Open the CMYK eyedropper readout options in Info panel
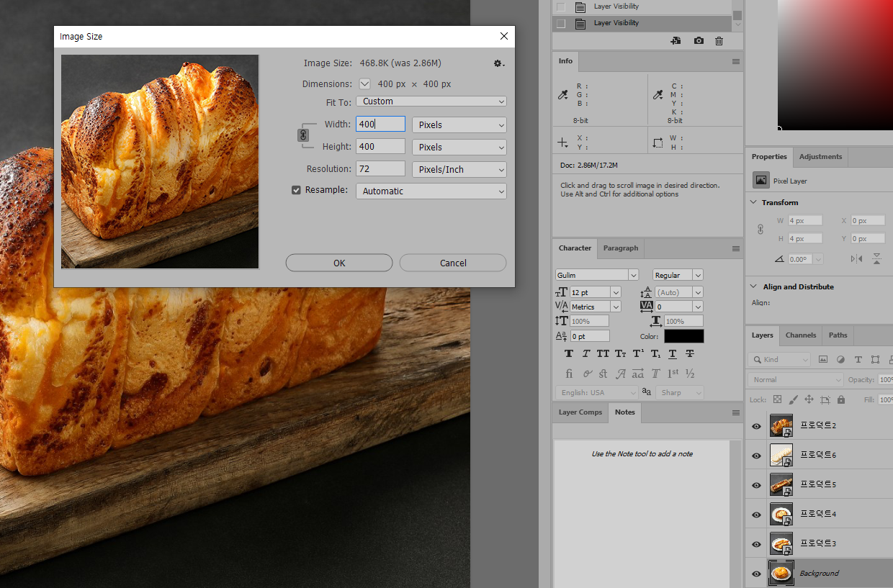 coord(658,95)
